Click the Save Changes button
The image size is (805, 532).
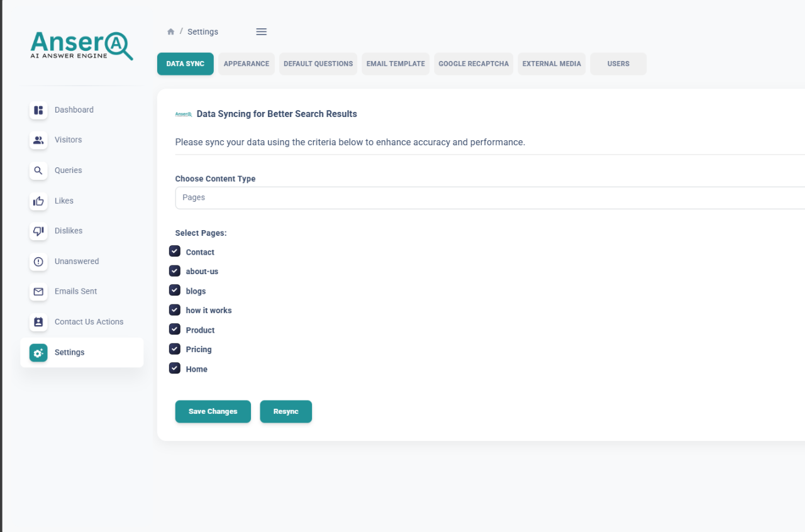coord(213,411)
